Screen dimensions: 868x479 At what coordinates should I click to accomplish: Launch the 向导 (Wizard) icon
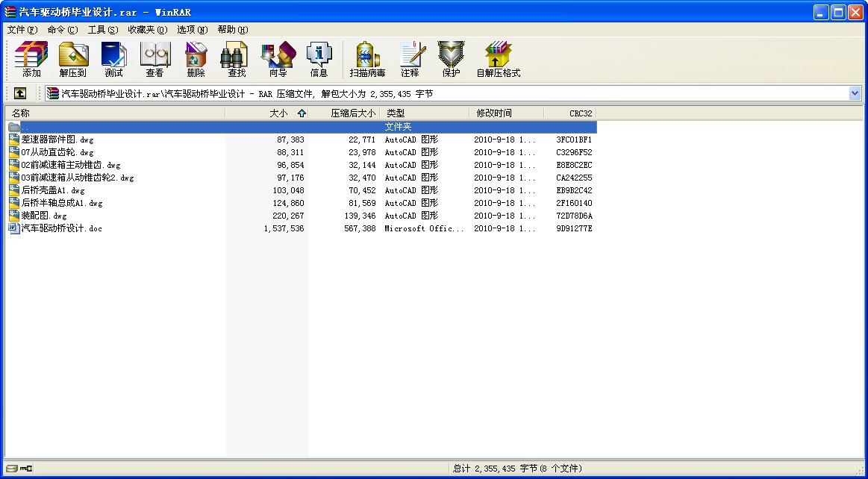(278, 60)
